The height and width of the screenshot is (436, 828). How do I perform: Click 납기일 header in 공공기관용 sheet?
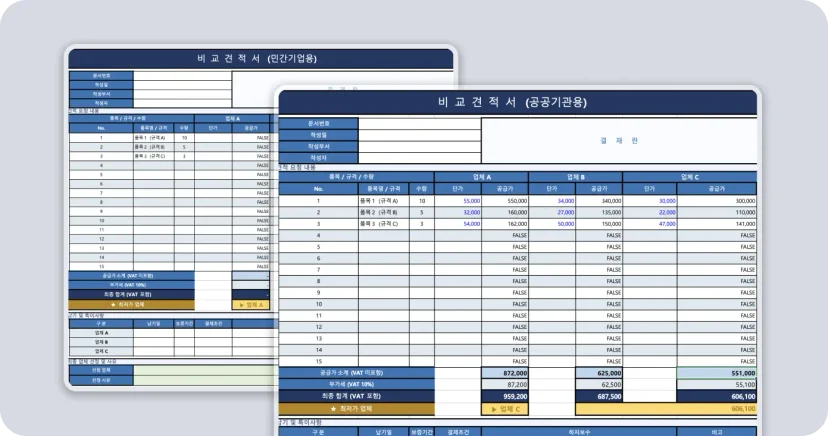pyautogui.click(x=384, y=432)
